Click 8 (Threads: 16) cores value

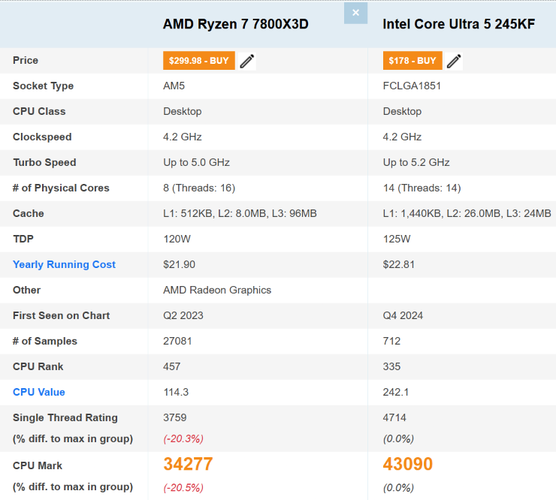(x=199, y=188)
